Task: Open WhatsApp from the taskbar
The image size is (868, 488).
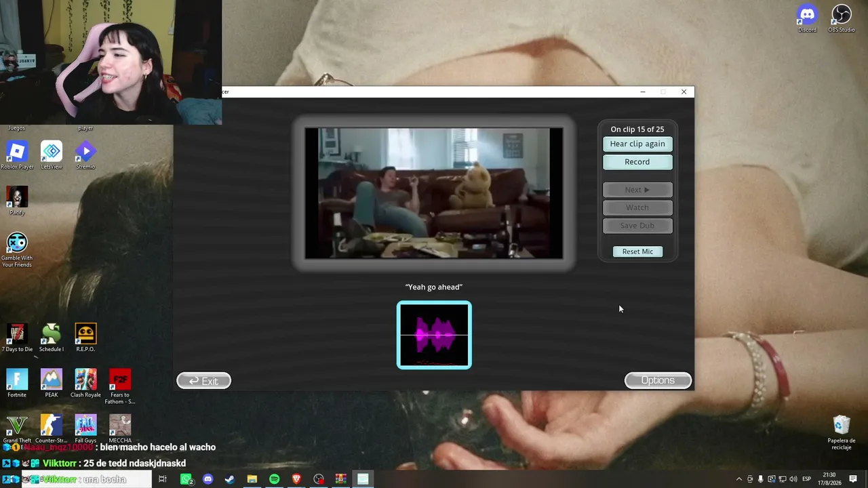Action: tap(186, 479)
